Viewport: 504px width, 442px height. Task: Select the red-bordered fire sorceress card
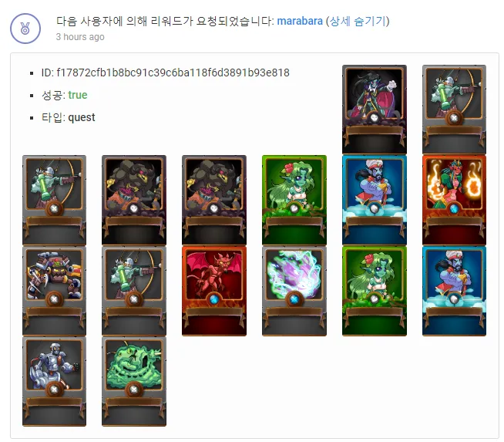pyautogui.click(x=454, y=200)
